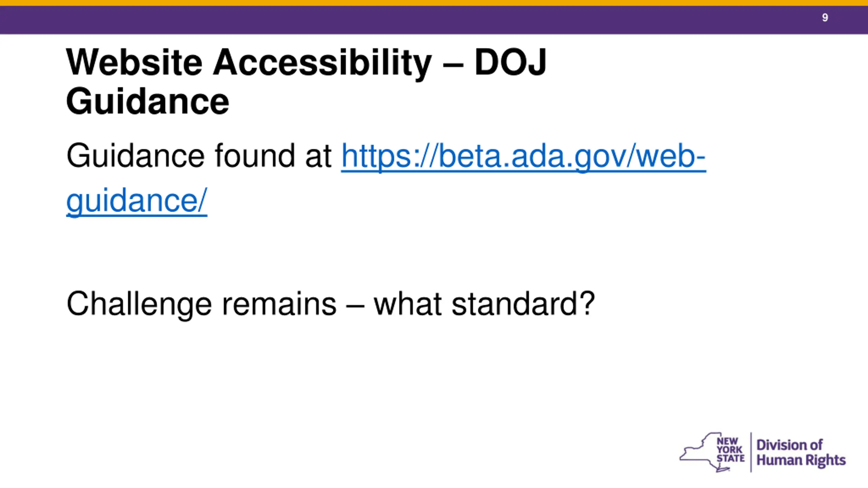This screenshot has height=488, width=868.
Task: Click the 'what standard?' phrase
Action: [484, 304]
